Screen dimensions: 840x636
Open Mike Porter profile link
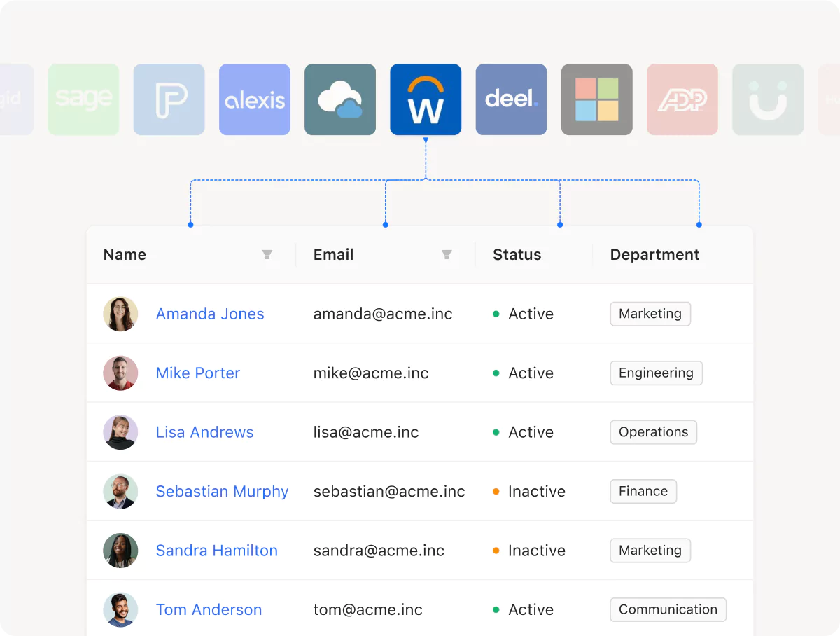click(198, 373)
